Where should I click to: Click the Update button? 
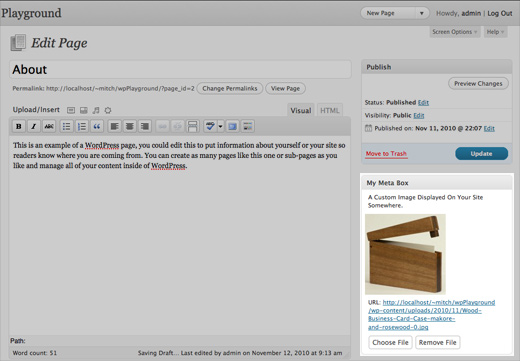pos(481,154)
